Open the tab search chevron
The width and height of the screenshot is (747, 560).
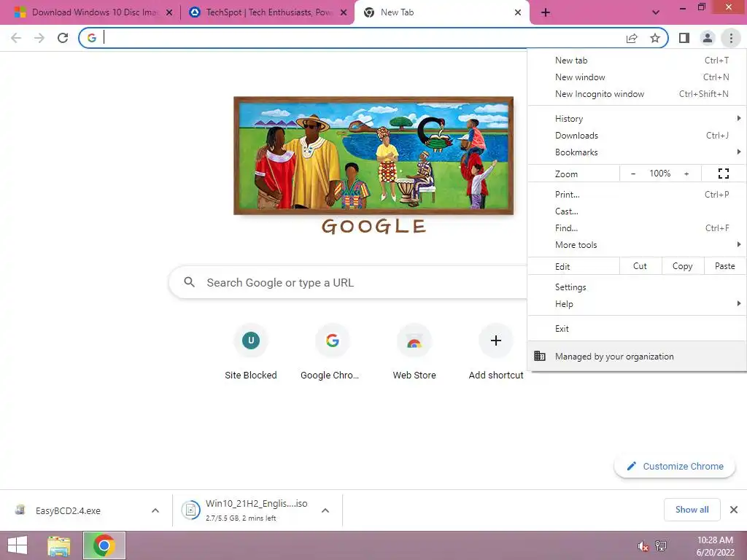(656, 12)
